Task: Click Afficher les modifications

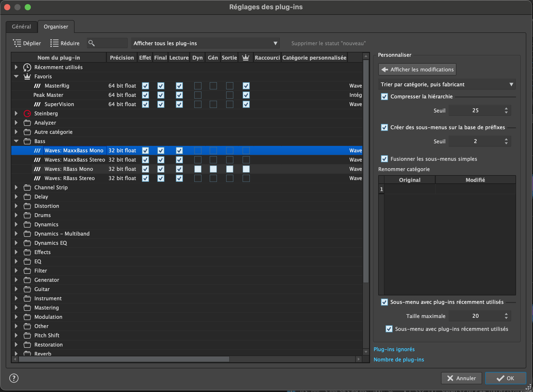Action: point(417,69)
